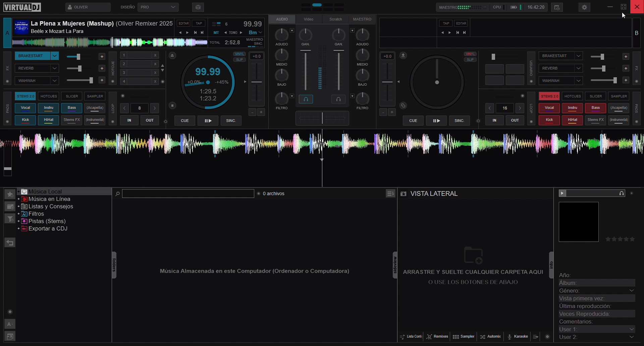
Task: Enable right channel headphone cue button
Action: (338, 99)
